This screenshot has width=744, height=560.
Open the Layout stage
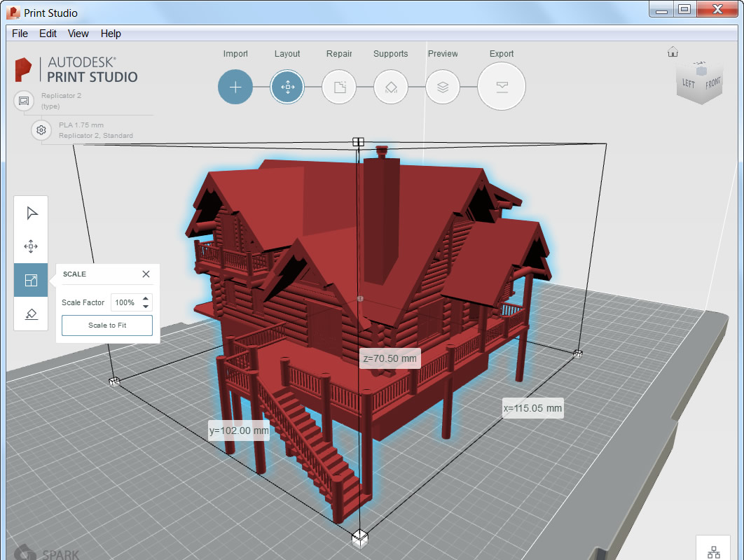click(x=287, y=87)
